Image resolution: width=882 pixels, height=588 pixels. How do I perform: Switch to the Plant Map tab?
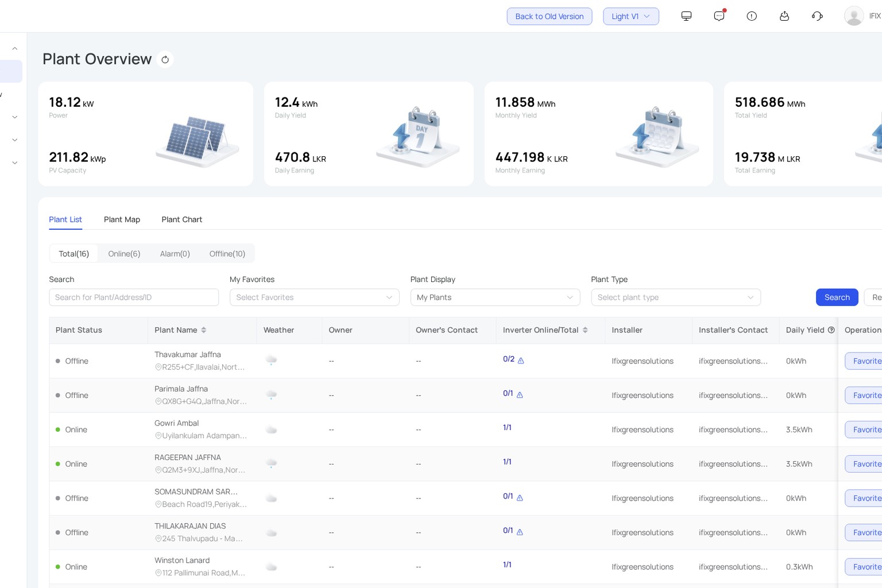click(122, 219)
